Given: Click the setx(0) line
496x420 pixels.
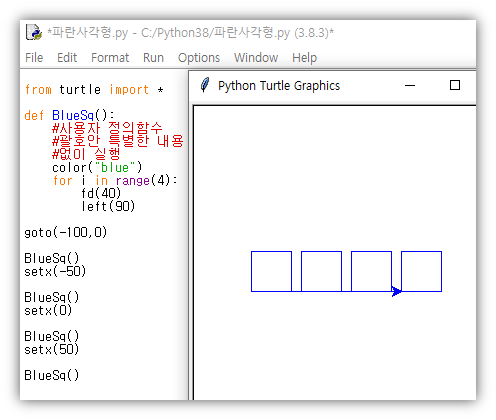Looking at the screenshot, I should click(48, 310).
